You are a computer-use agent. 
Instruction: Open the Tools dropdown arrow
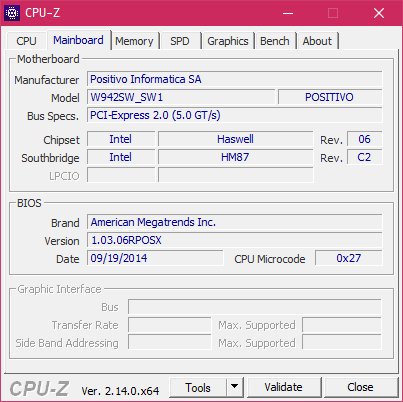[235, 387]
